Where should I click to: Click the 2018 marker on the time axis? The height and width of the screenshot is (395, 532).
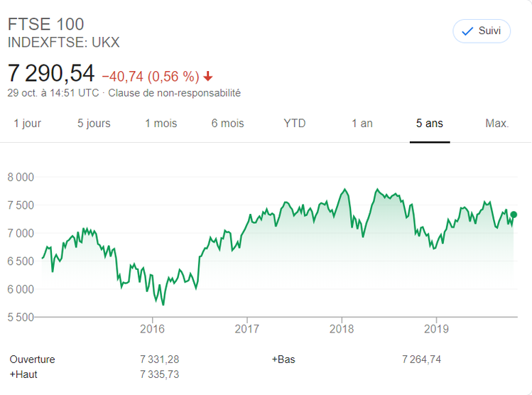(x=342, y=329)
